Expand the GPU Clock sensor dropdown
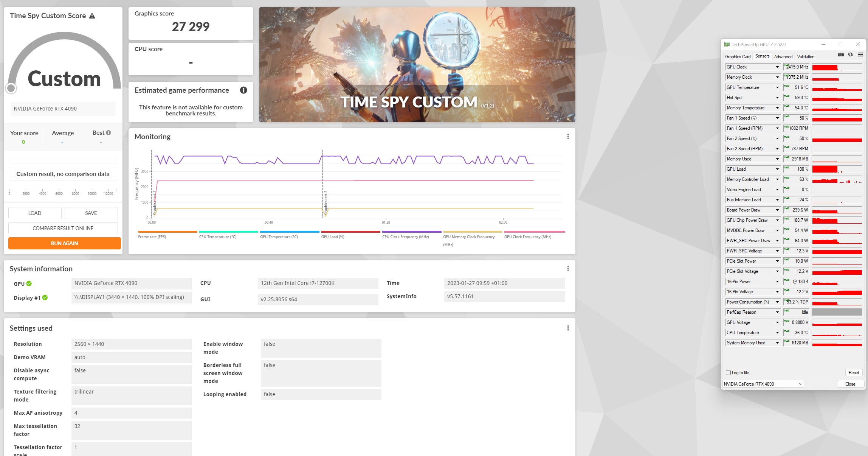The image size is (868, 456). [x=777, y=67]
